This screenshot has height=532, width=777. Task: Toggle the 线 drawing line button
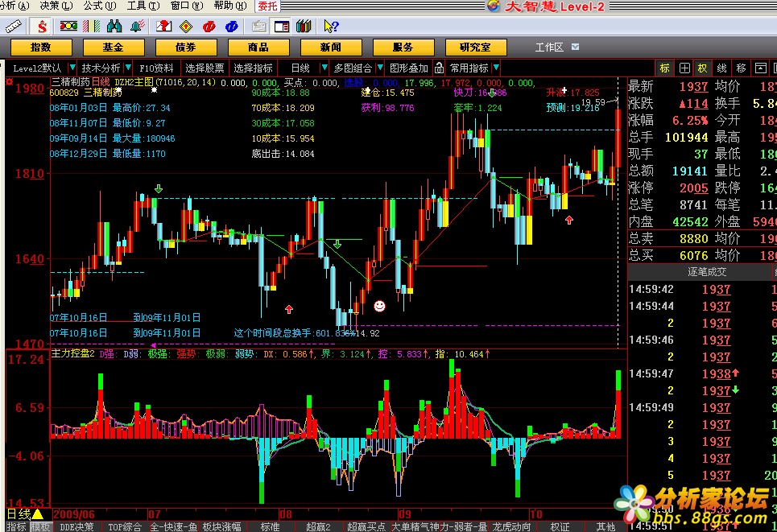pyautogui.click(x=721, y=68)
